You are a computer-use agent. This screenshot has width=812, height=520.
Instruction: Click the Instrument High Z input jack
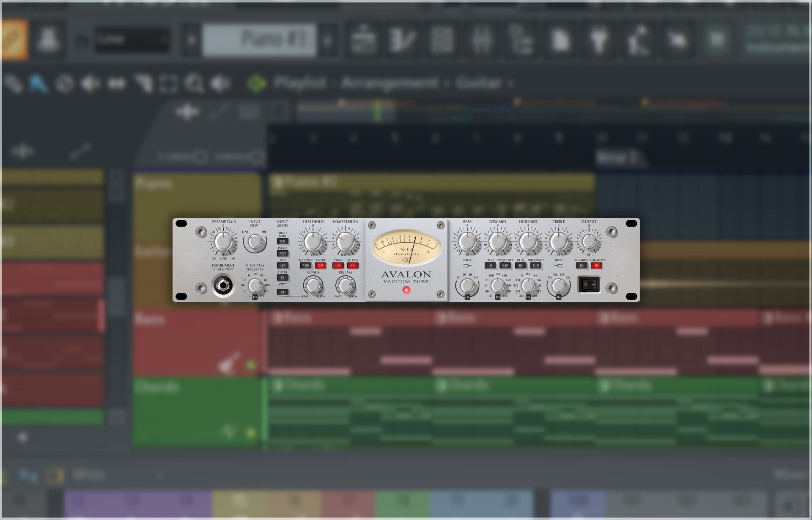pos(223,286)
